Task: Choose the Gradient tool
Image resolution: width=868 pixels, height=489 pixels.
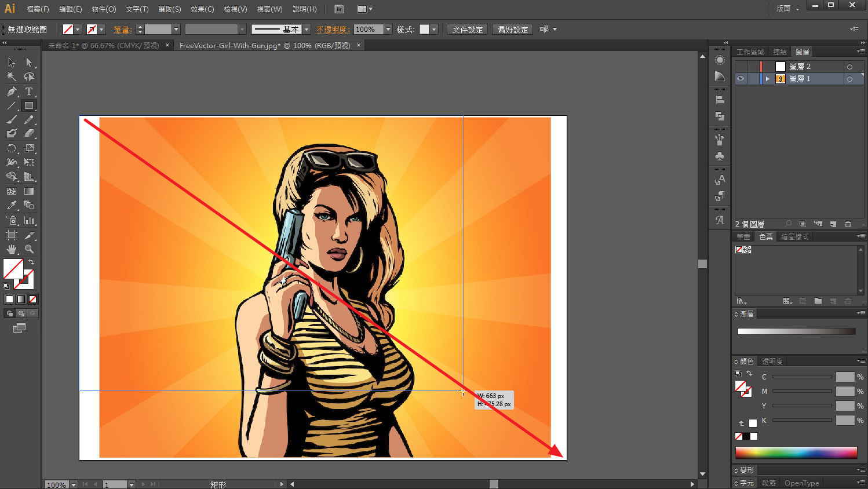Action: (29, 191)
